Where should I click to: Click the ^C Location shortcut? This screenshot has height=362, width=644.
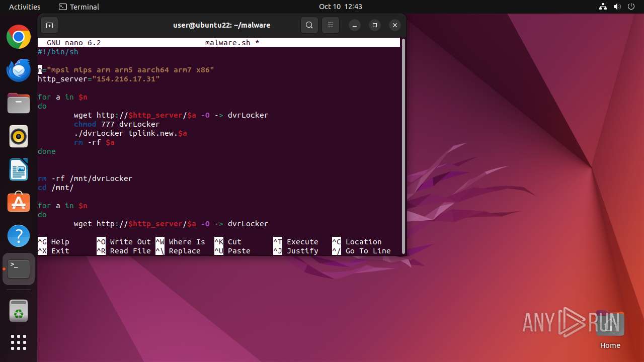coord(357,242)
